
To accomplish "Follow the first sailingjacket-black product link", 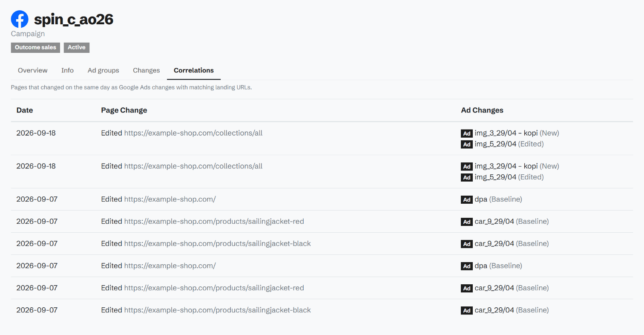I will pos(218,244).
